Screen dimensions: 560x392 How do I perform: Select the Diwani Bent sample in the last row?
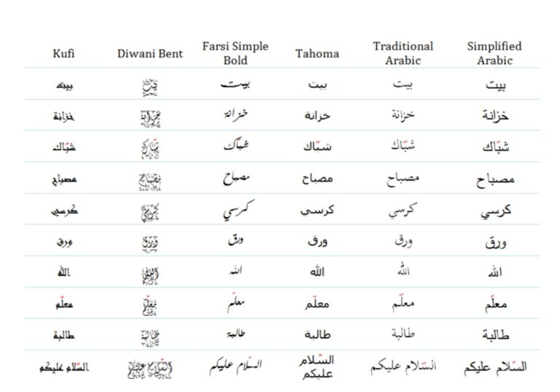[x=148, y=366]
